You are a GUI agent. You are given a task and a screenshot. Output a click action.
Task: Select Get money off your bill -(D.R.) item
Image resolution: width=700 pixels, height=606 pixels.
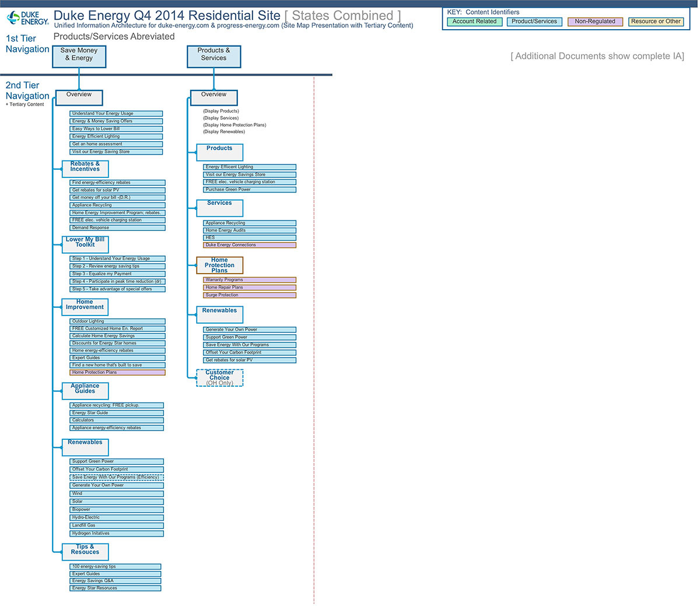tap(117, 198)
